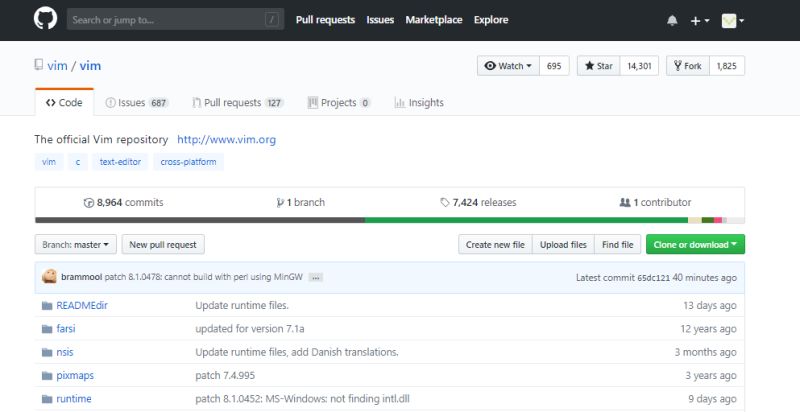Switch to the repository Issues 687 tab
The width and height of the screenshot is (800, 412).
tap(137, 102)
